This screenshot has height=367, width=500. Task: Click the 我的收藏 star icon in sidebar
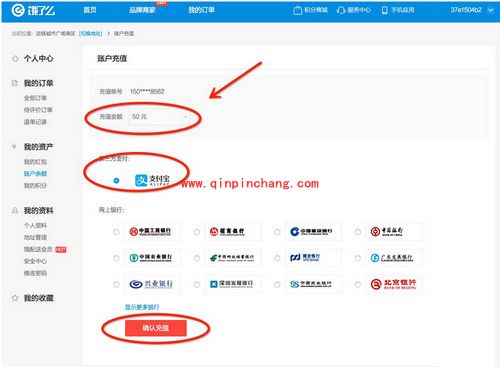click(15, 298)
